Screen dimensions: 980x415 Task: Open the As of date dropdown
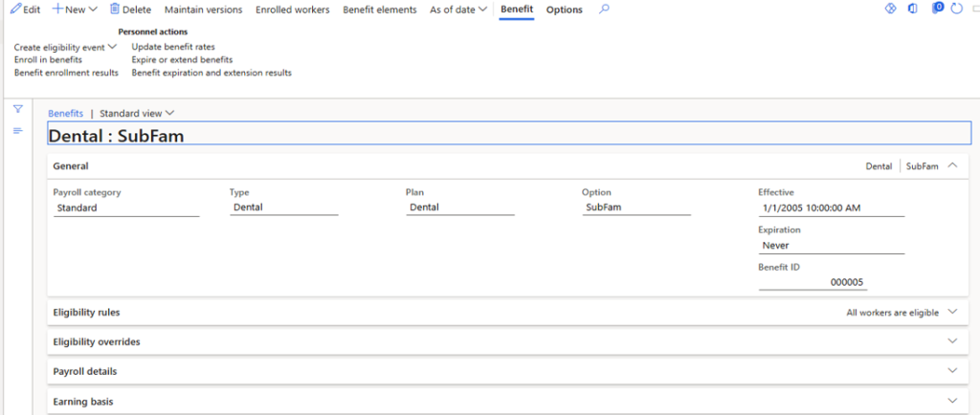[x=459, y=10]
